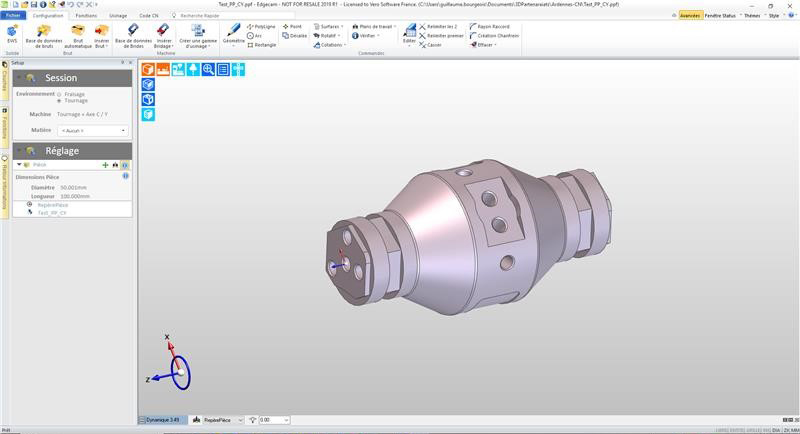The width and height of the screenshot is (800, 434).
Task: Switch to the Fonctions ribbon tab
Action: pos(86,16)
